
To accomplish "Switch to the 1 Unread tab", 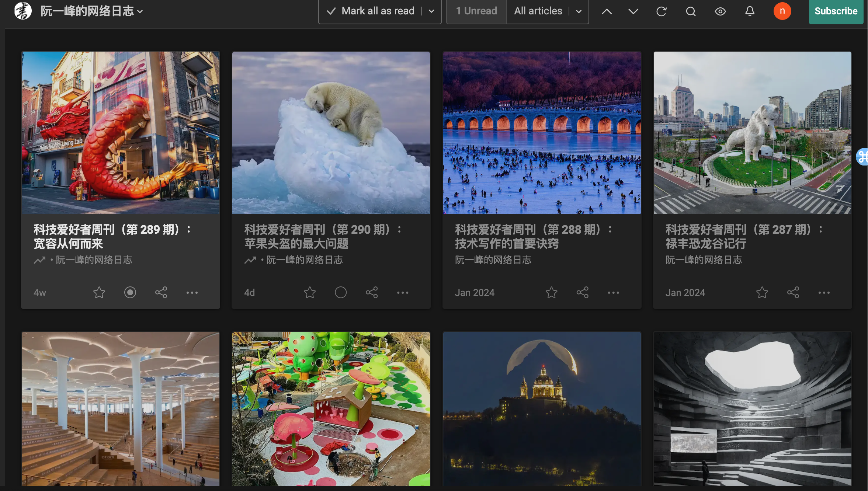I will (476, 11).
